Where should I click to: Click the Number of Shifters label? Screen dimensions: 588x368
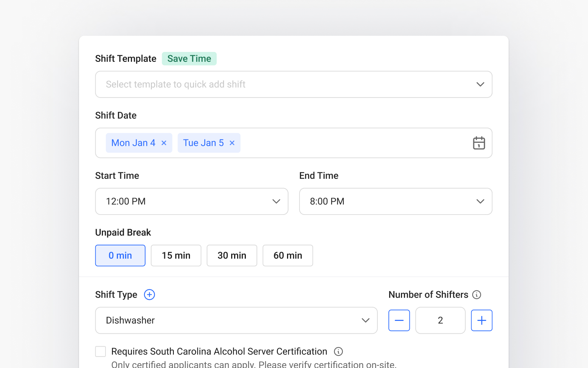click(x=429, y=294)
